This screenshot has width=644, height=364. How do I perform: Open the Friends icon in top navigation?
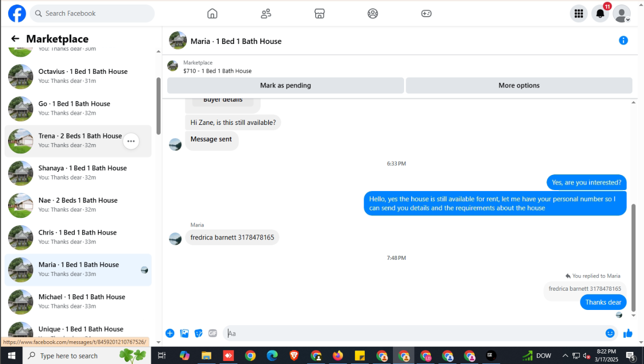(x=266, y=14)
